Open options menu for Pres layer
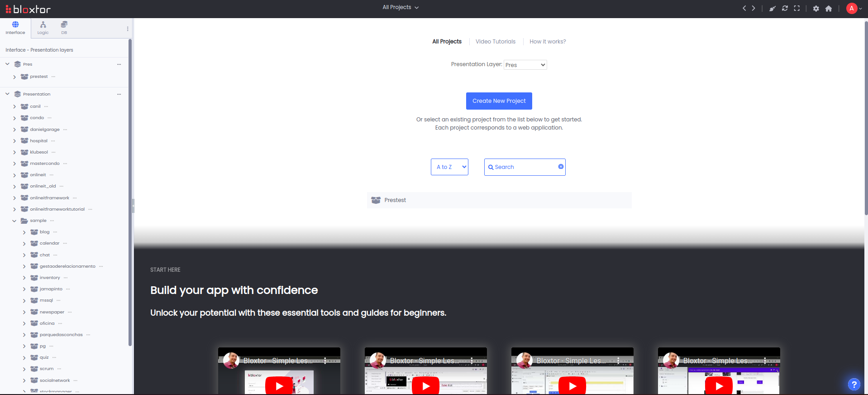868x395 pixels. (119, 64)
